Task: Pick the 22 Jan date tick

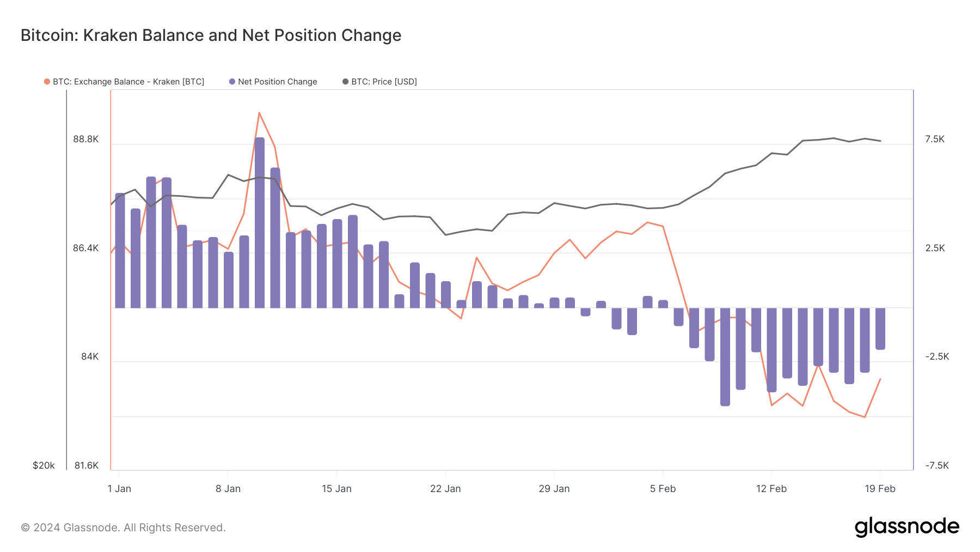Action: tap(445, 489)
